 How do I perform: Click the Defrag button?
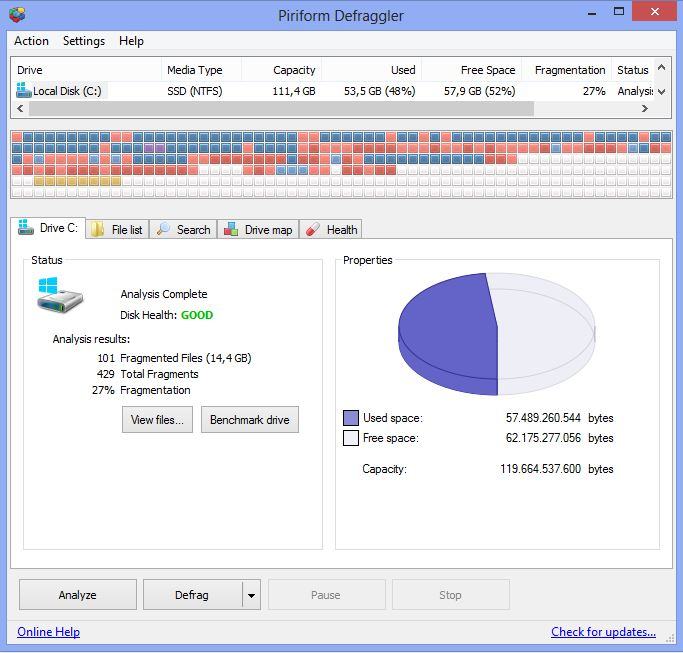(x=192, y=595)
